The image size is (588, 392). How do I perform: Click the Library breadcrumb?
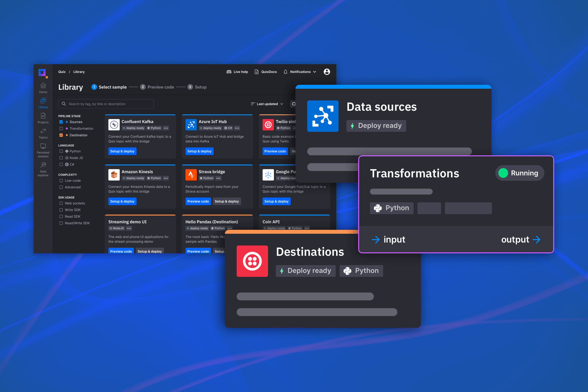point(79,72)
